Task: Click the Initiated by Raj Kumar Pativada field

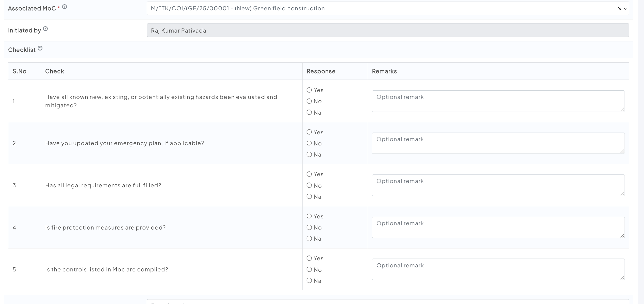Action: [x=388, y=30]
